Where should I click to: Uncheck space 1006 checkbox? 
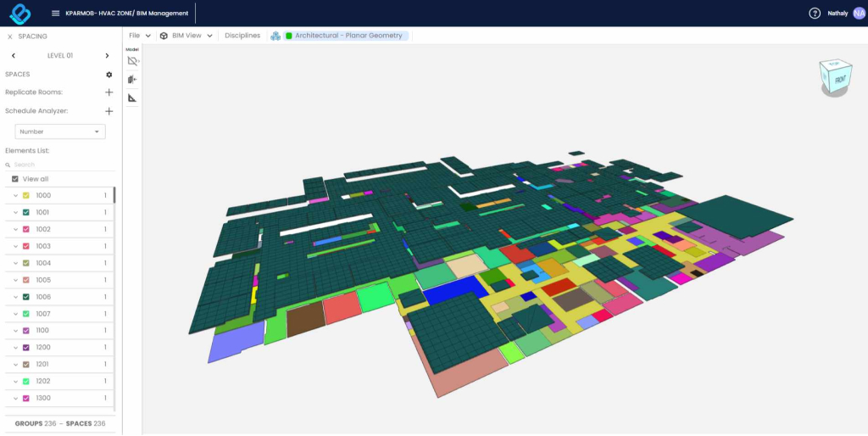pyautogui.click(x=26, y=297)
